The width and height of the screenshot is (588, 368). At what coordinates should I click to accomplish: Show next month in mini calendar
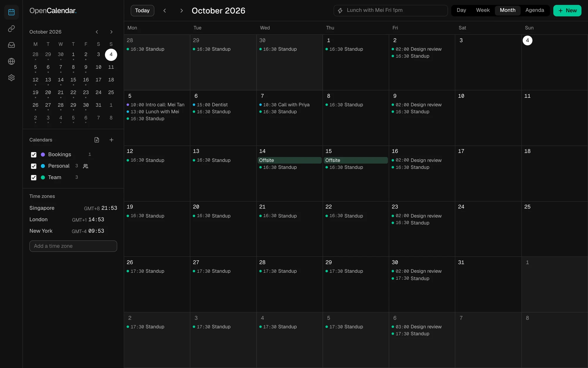[x=111, y=32]
